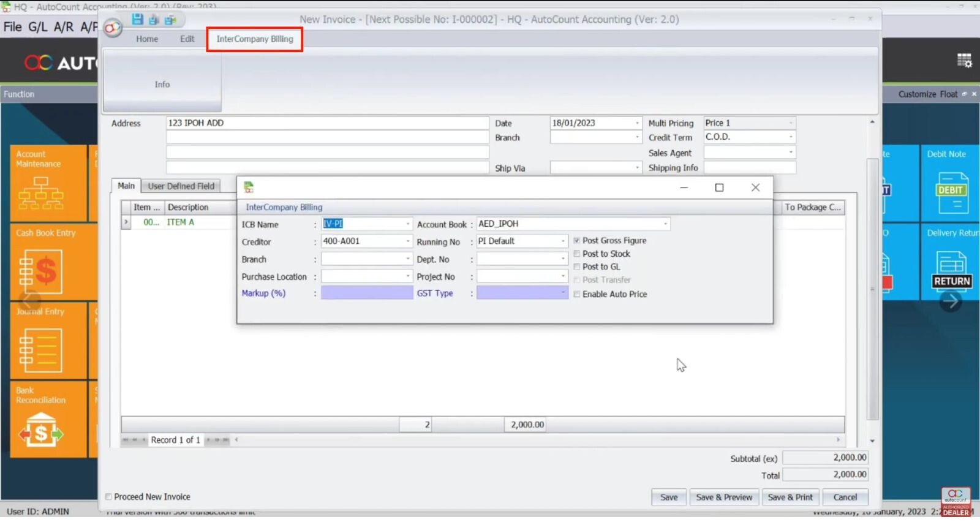Image resolution: width=980 pixels, height=522 pixels.
Task: Click Description column header
Action: coord(200,208)
